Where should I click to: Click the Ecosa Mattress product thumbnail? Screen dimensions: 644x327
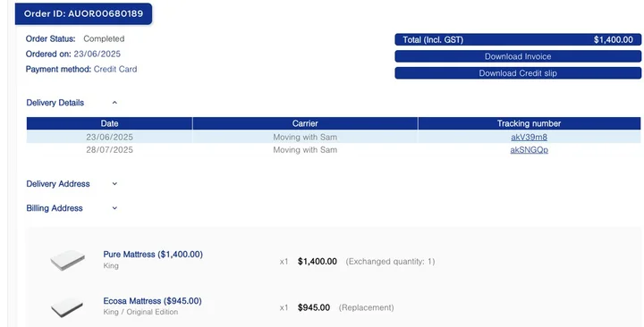point(67,307)
